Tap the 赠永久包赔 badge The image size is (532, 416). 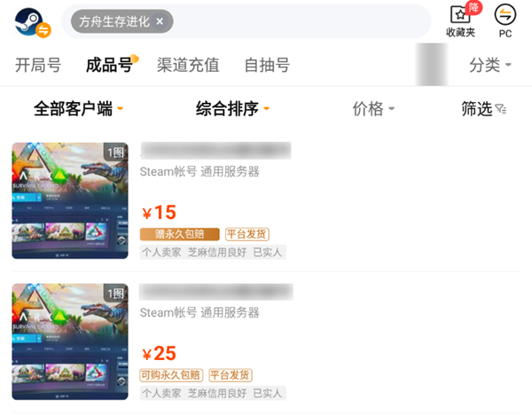pyautogui.click(x=179, y=234)
